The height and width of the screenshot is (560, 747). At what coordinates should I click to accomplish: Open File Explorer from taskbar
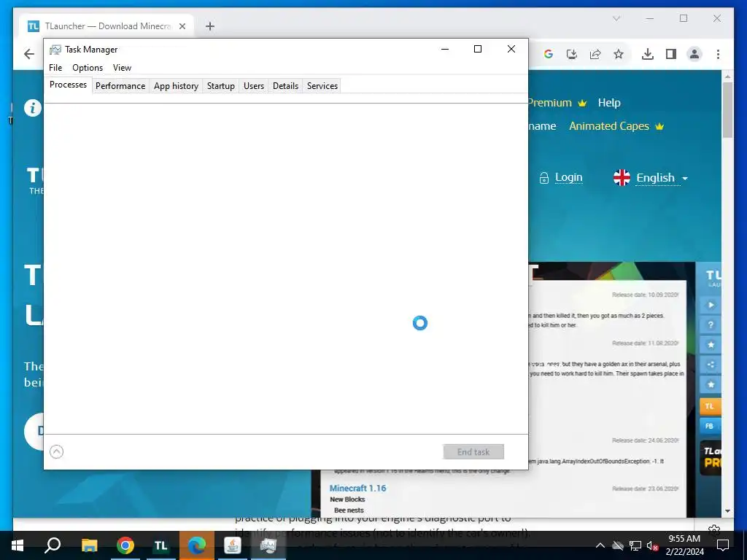(x=89, y=545)
